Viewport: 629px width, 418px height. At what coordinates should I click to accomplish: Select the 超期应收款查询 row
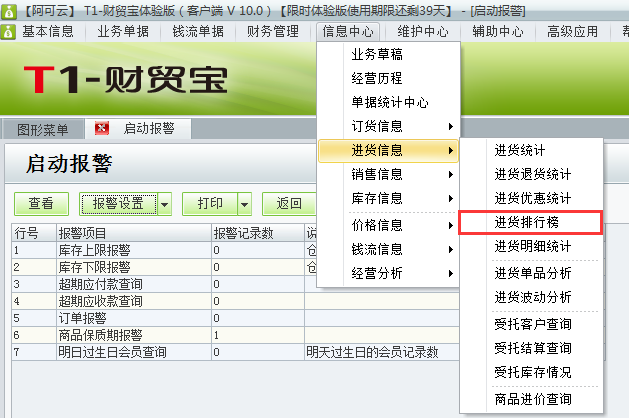[235, 301]
